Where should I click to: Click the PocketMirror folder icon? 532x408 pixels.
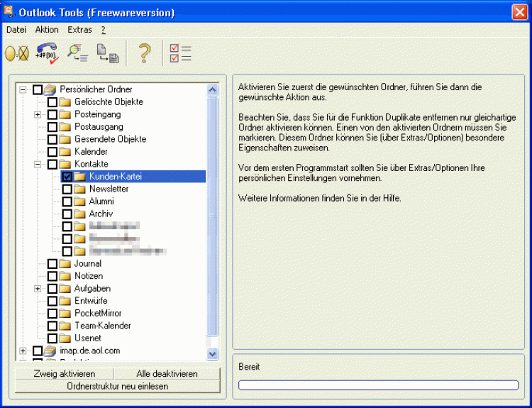pyautogui.click(x=65, y=314)
